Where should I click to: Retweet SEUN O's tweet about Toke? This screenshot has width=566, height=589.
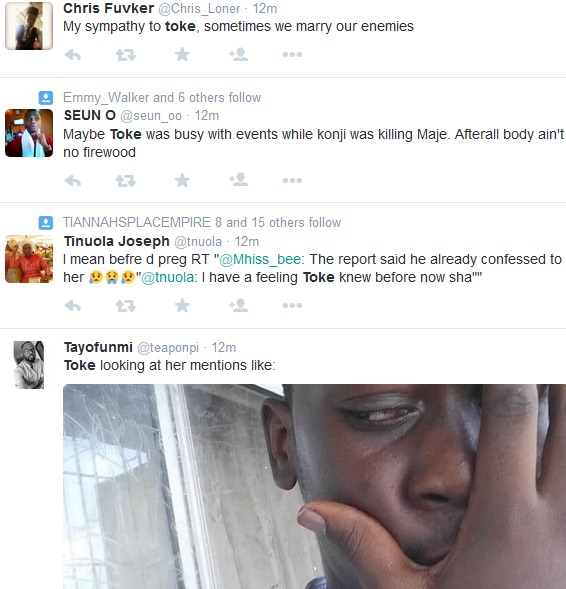coord(125,181)
